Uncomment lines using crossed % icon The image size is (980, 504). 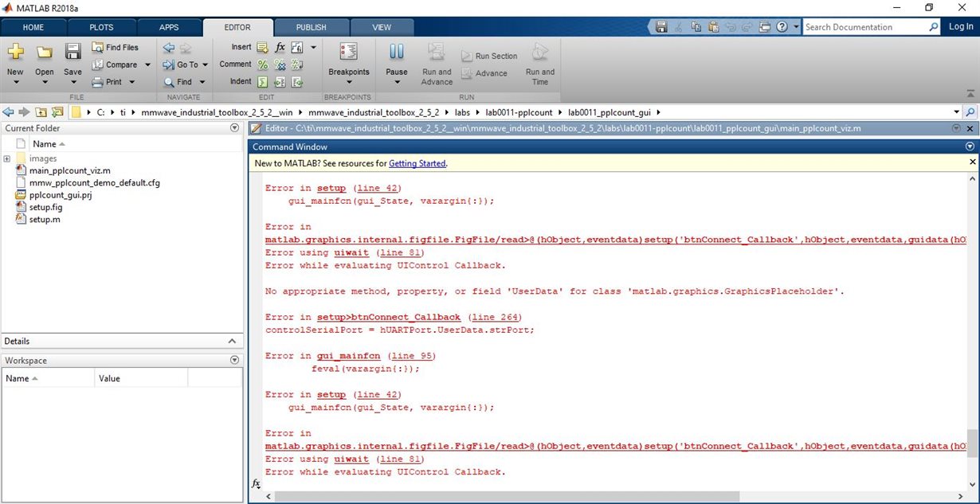(x=280, y=64)
